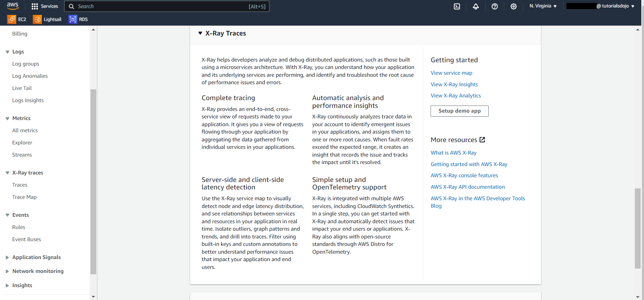Viewport: 644px width, 300px height.
Task: Open the help question mark icon
Action: pos(495,6)
